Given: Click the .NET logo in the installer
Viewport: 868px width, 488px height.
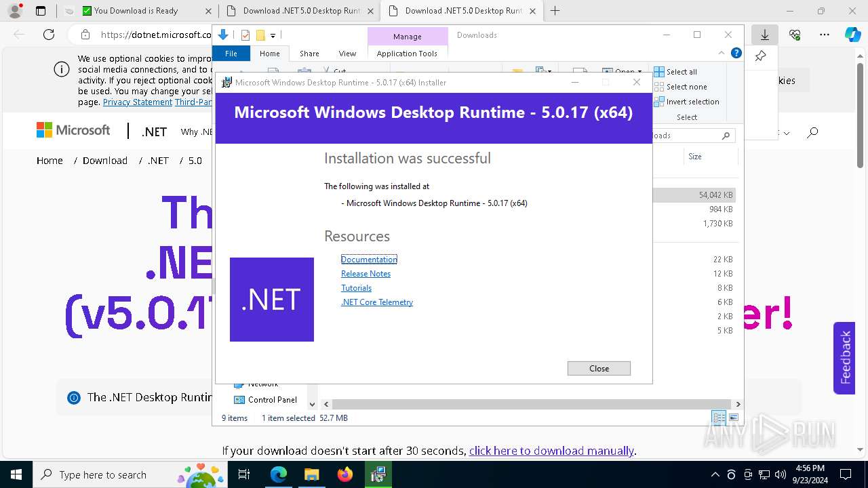Looking at the screenshot, I should [272, 300].
